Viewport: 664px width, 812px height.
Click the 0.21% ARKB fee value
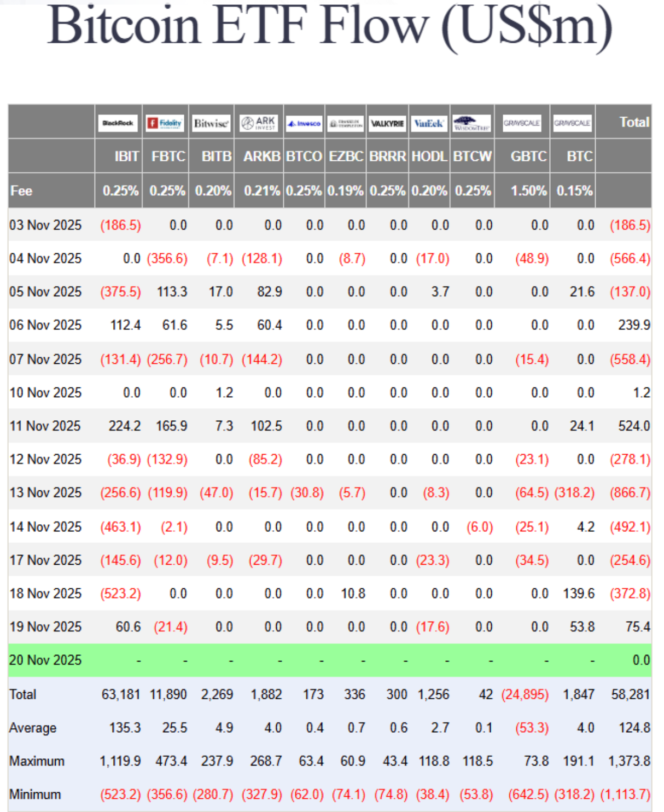[x=262, y=191]
